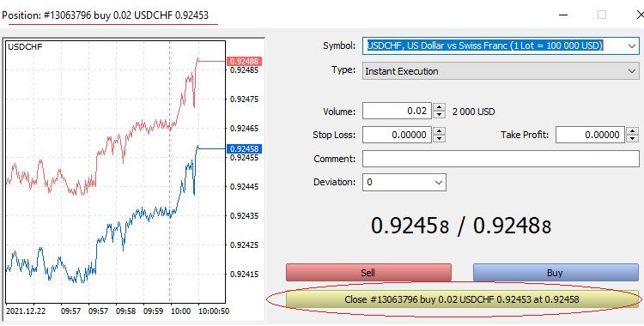The width and height of the screenshot is (644, 326).
Task: Focus the Volume input field
Action: (398, 111)
